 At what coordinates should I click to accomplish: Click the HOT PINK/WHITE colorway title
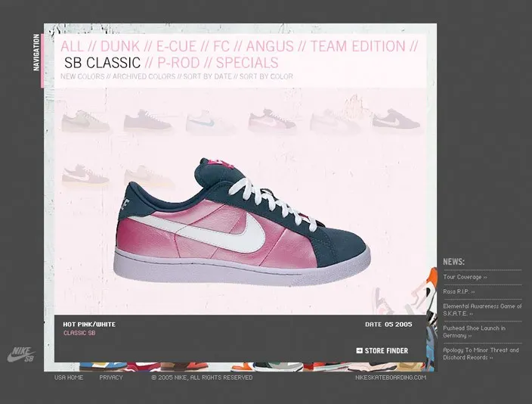[x=89, y=325]
